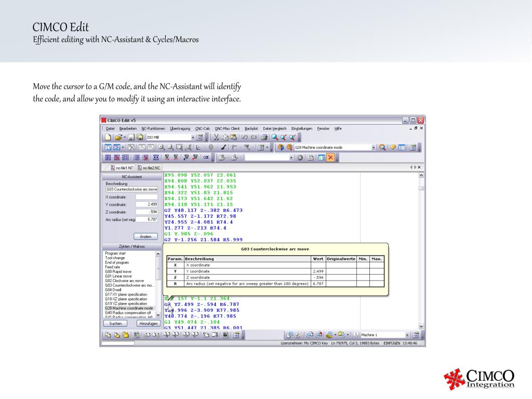The image size is (532, 399).
Task: Click the Y coordinate field showing 2.499
Action: 147,205
